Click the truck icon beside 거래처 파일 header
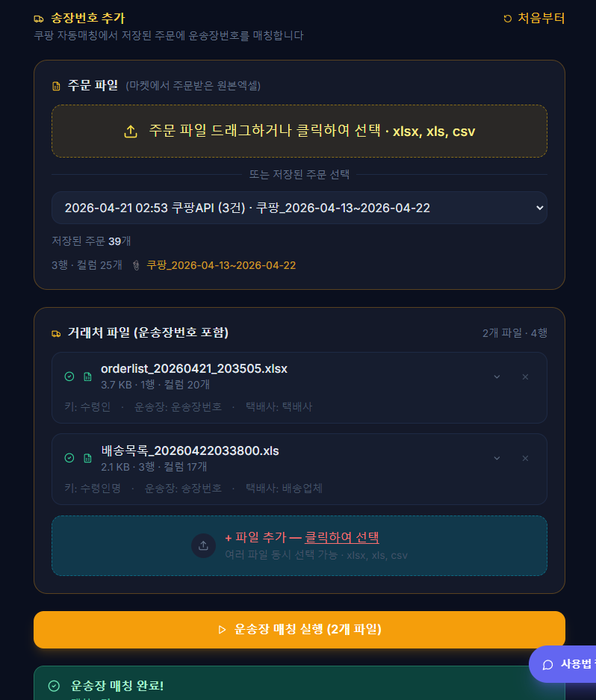The height and width of the screenshot is (700, 596). 55,332
